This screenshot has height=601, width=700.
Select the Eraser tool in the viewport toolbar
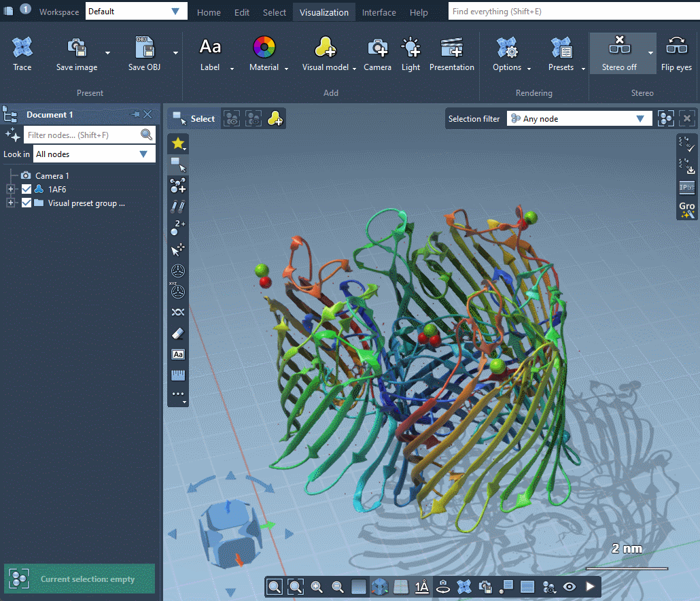pyautogui.click(x=178, y=333)
